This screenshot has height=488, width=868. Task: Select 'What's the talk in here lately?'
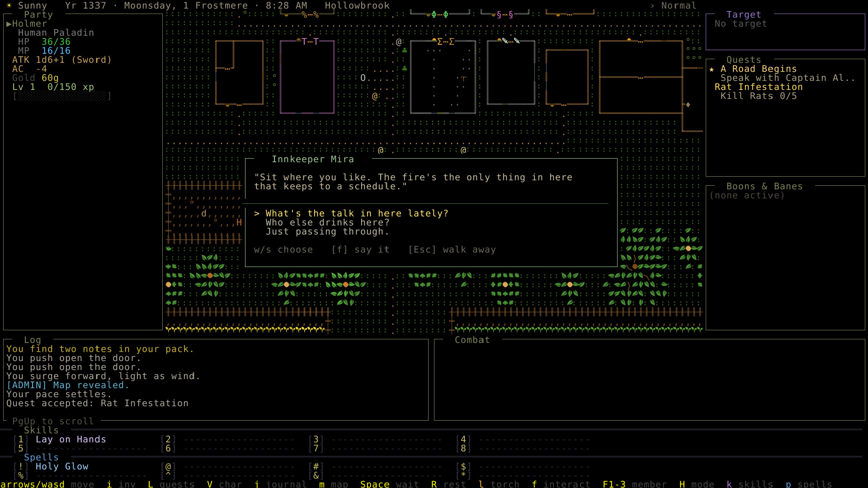click(357, 213)
